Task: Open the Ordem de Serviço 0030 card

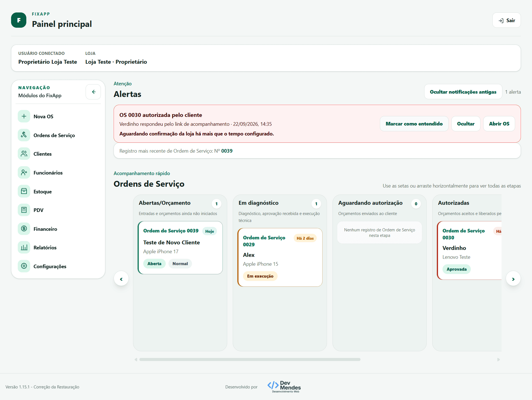Action: (x=469, y=250)
